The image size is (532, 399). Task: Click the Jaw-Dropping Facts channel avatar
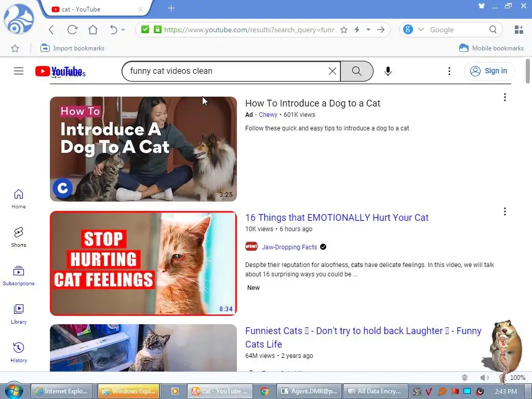tap(251, 247)
